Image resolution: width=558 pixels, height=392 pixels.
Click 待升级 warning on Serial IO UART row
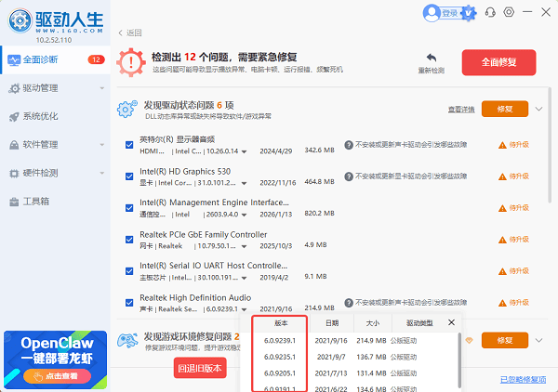pos(513,271)
